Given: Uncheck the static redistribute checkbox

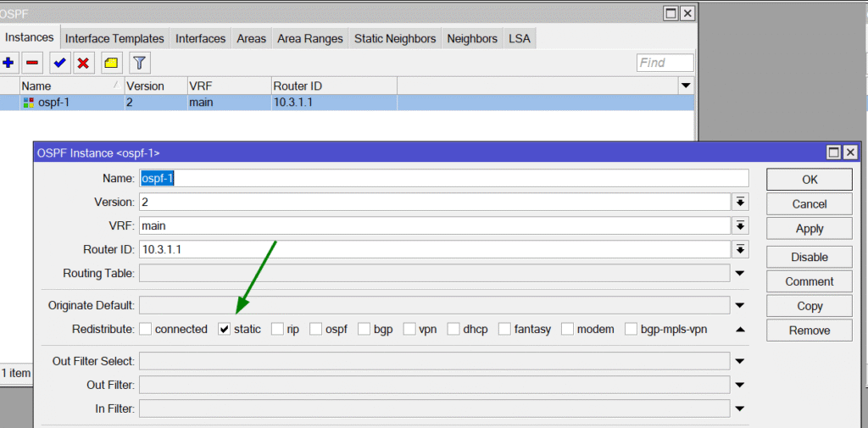Looking at the screenshot, I should point(225,329).
